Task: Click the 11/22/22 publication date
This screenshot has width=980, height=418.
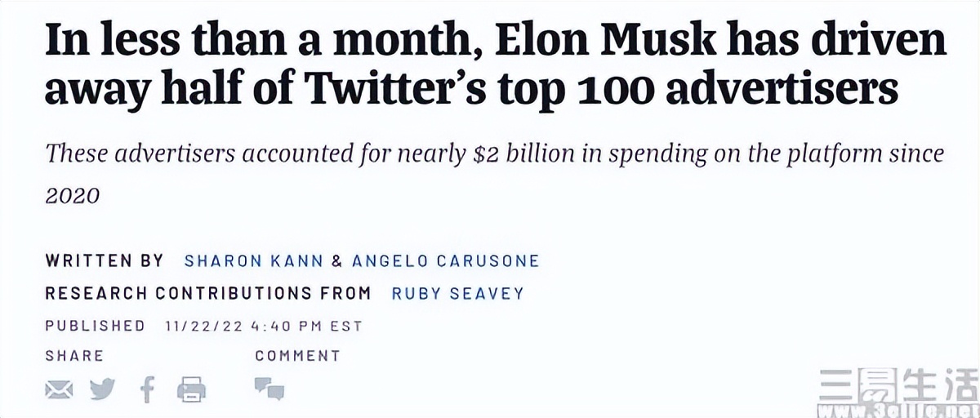Action: (x=204, y=326)
